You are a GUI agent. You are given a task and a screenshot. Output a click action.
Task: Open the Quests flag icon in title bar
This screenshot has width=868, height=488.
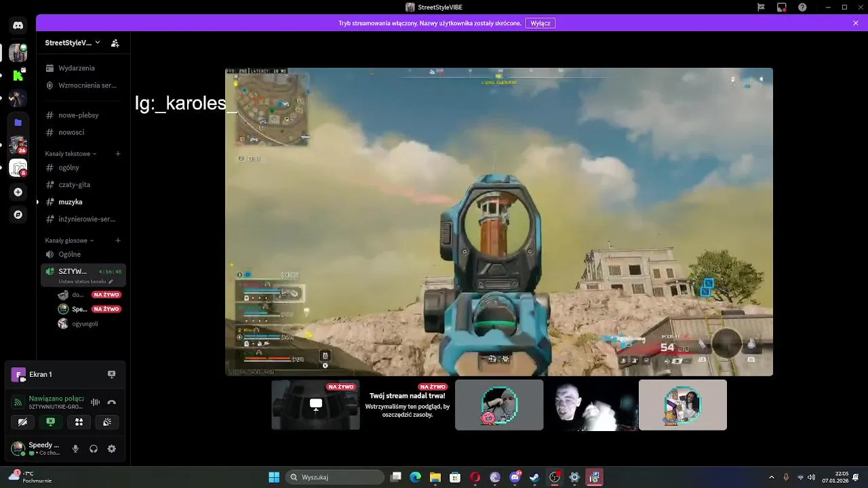[x=761, y=7]
